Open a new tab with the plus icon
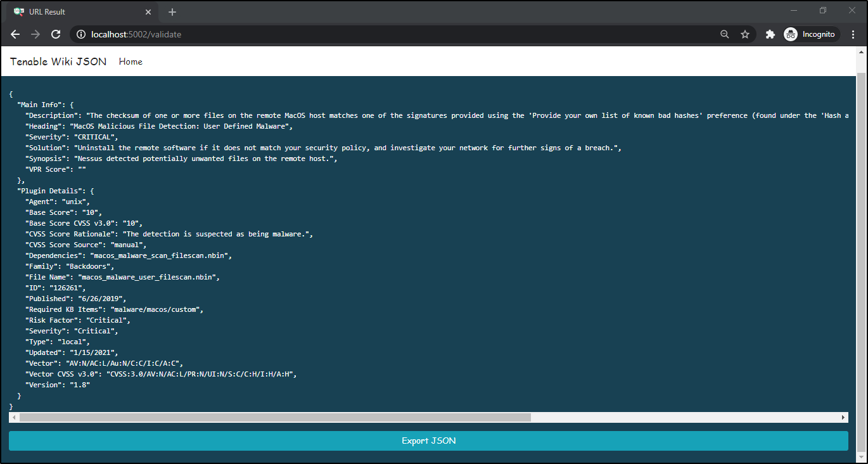The image size is (868, 464). pyautogui.click(x=172, y=12)
